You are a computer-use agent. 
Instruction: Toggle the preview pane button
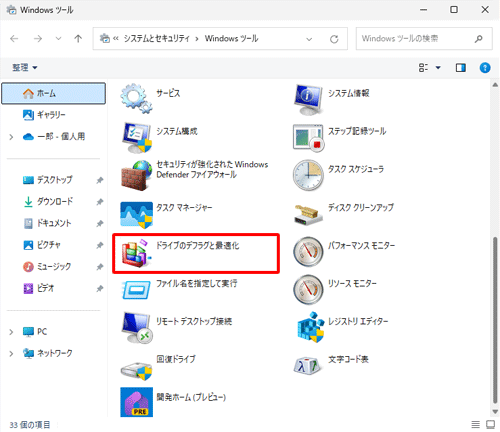(461, 68)
